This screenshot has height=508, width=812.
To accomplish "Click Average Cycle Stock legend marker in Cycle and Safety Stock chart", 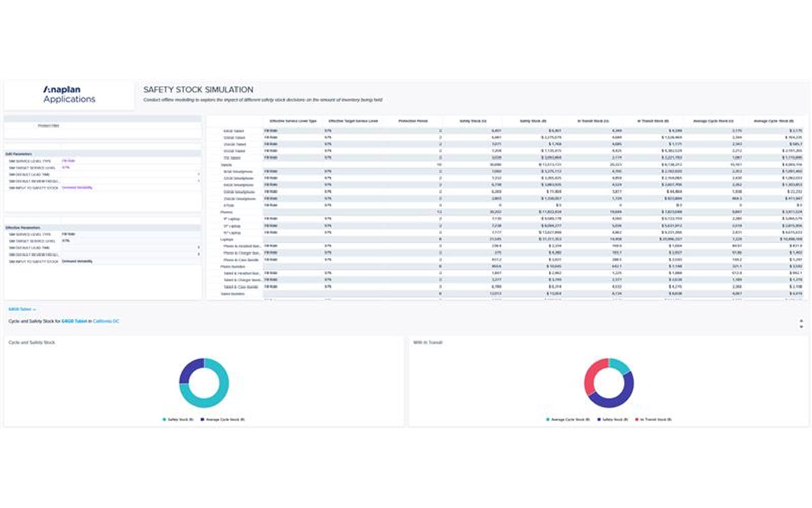I will pos(202,420).
